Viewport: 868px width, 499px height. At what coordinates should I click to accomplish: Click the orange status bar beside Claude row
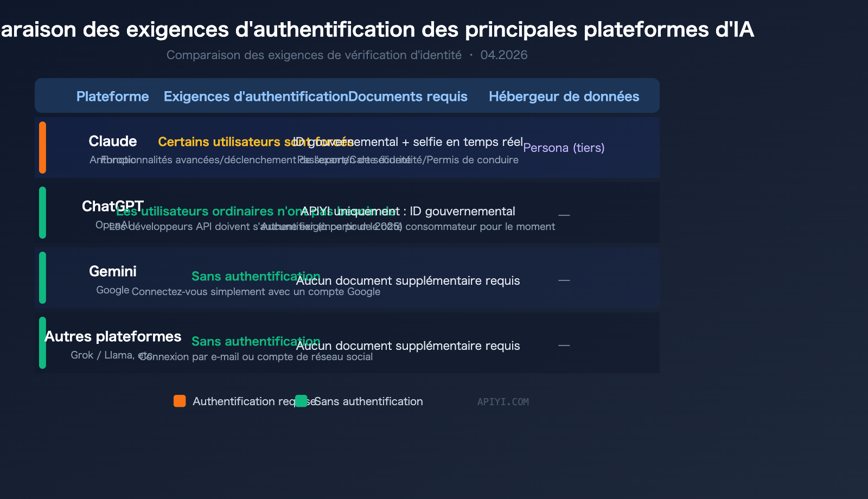tap(43, 148)
